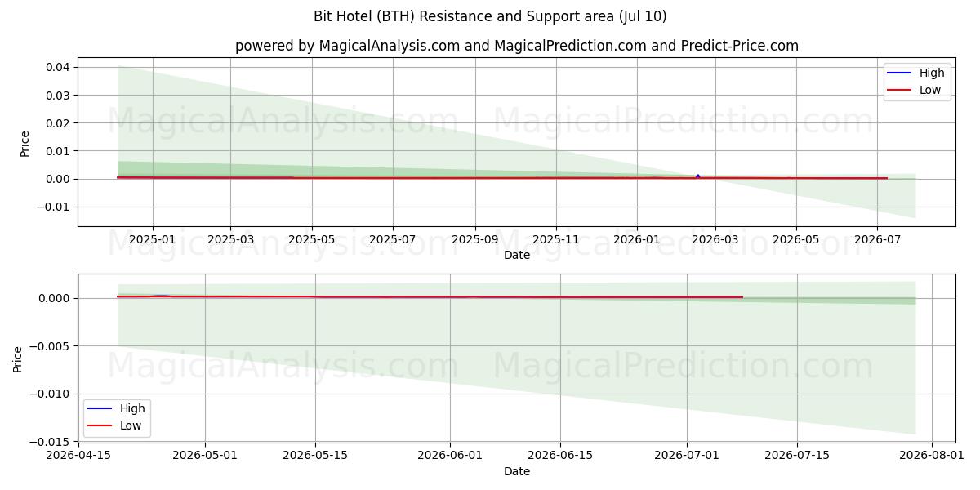Image resolution: width=980 pixels, height=490 pixels.
Task: Click the top chart x-axis label '2025-09'
Action: (475, 240)
